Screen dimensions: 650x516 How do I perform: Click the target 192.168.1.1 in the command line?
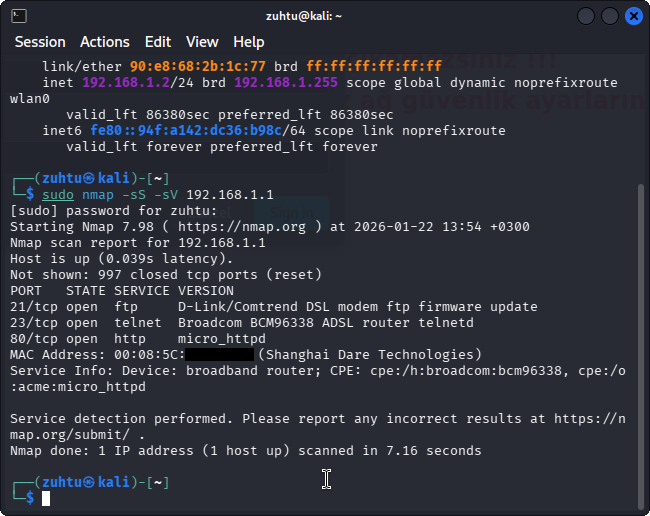[x=230, y=194]
